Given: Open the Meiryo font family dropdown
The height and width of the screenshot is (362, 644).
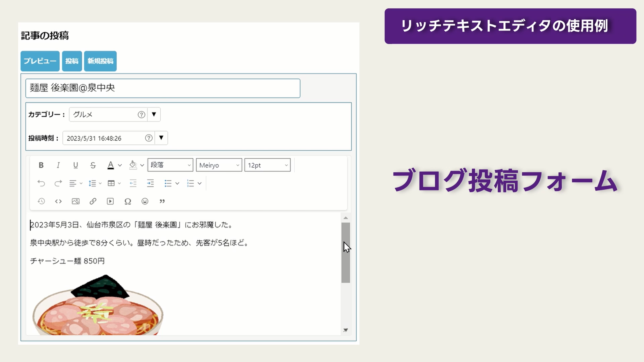Looking at the screenshot, I should click(219, 165).
